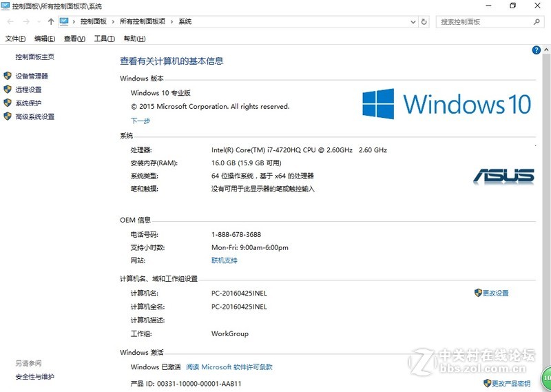Open the 帮助(H) menu
551x392 pixels.
click(x=134, y=39)
